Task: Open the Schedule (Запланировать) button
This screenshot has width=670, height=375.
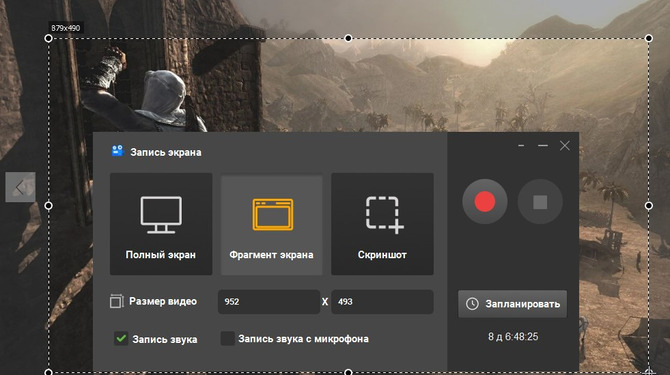Action: click(x=512, y=304)
